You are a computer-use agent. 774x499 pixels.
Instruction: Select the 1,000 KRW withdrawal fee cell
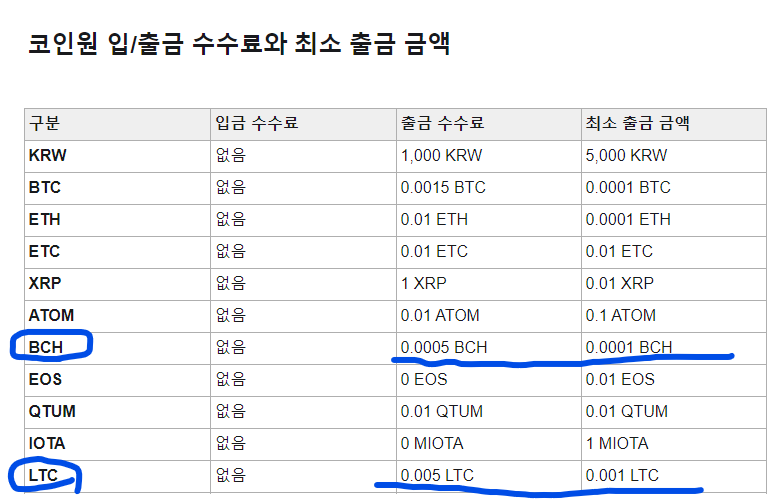(x=489, y=156)
